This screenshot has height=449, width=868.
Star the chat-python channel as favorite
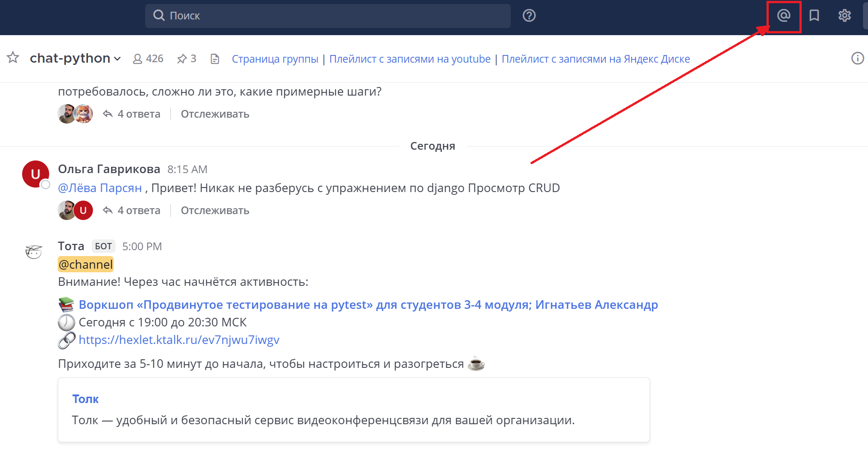[x=13, y=58]
